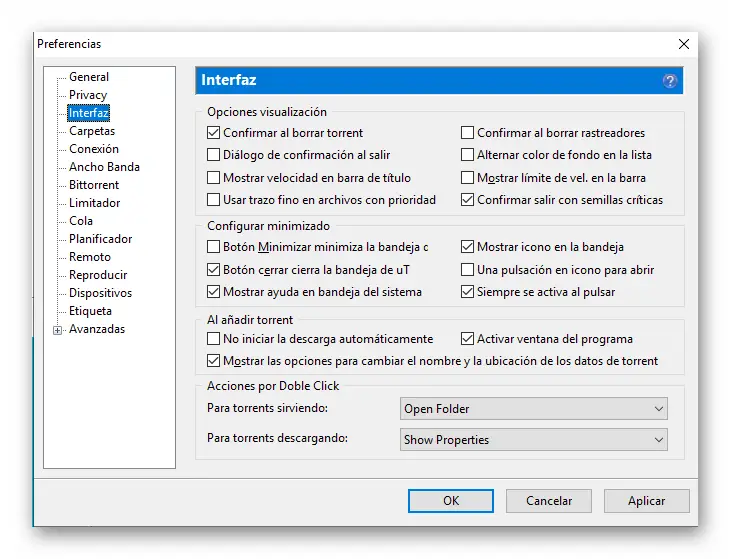Go to the Carpetas section

(x=92, y=131)
